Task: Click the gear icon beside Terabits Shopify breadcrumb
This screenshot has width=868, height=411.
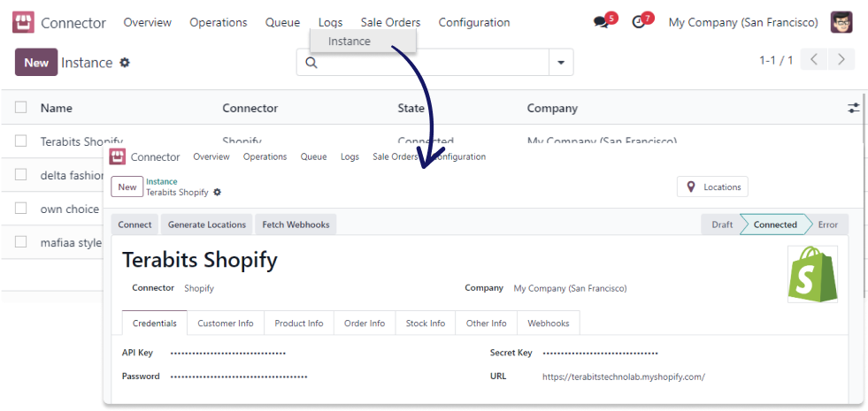Action: (217, 193)
